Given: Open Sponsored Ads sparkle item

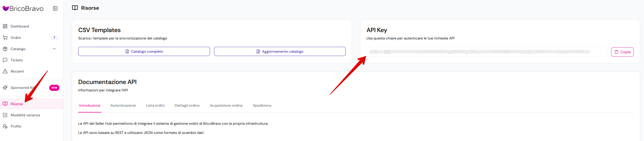Looking at the screenshot, I should 20,88.
